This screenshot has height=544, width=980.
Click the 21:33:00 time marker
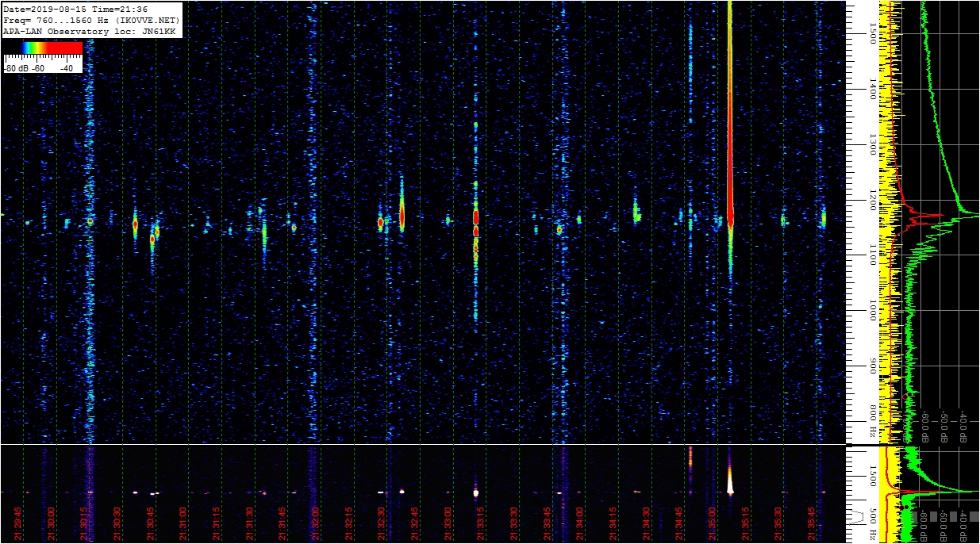[449, 524]
